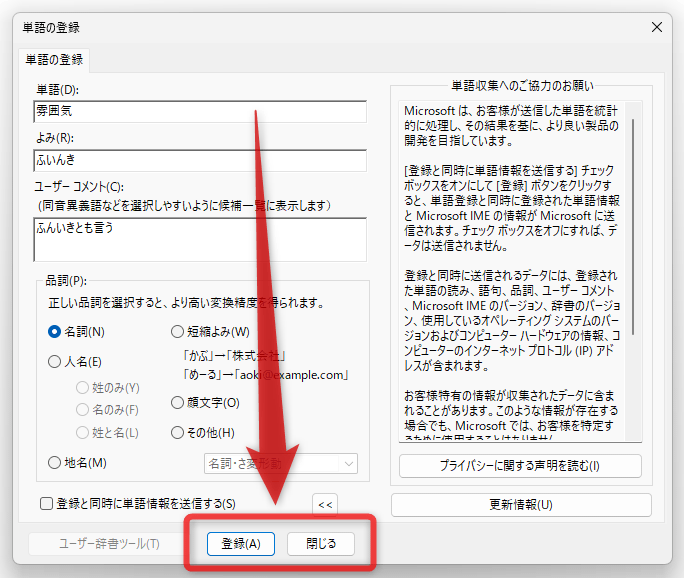
Task: Select the 単語の登録 tab
Action: click(x=54, y=60)
